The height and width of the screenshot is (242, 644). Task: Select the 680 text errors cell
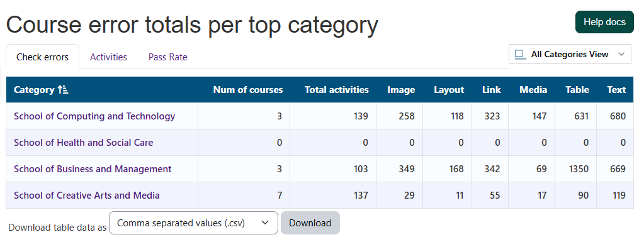pyautogui.click(x=615, y=116)
